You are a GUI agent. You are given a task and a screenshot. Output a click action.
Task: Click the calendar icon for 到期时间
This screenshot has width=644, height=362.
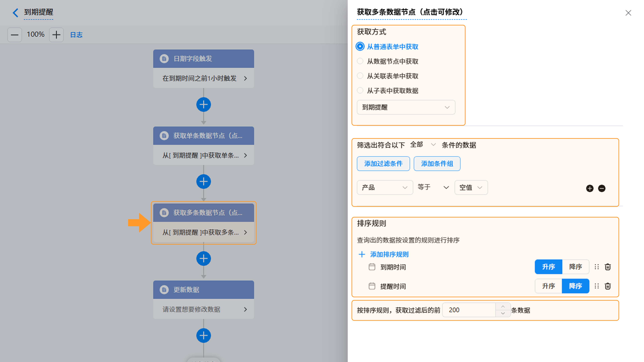click(372, 267)
